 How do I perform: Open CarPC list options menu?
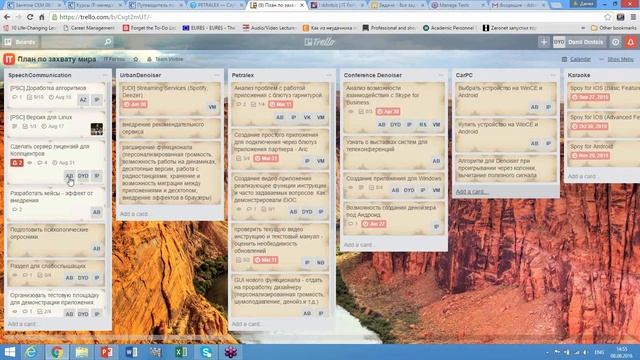click(553, 75)
